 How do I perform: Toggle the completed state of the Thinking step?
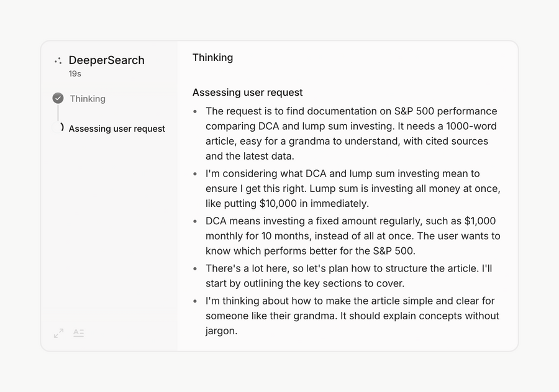click(x=58, y=98)
